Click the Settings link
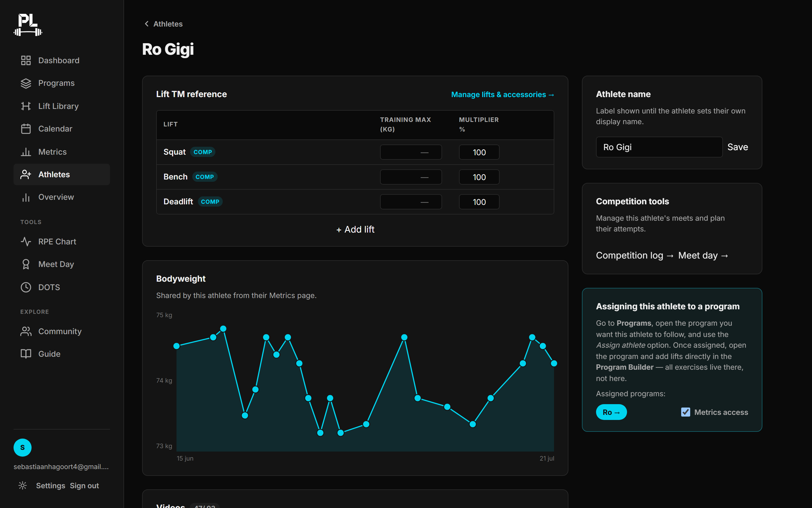This screenshot has width=812, height=508. click(x=51, y=486)
